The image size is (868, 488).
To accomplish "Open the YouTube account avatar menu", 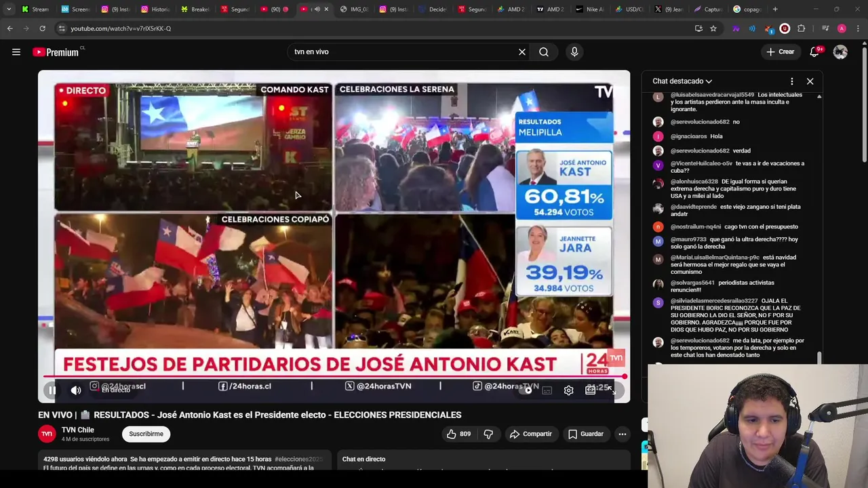I will [840, 52].
